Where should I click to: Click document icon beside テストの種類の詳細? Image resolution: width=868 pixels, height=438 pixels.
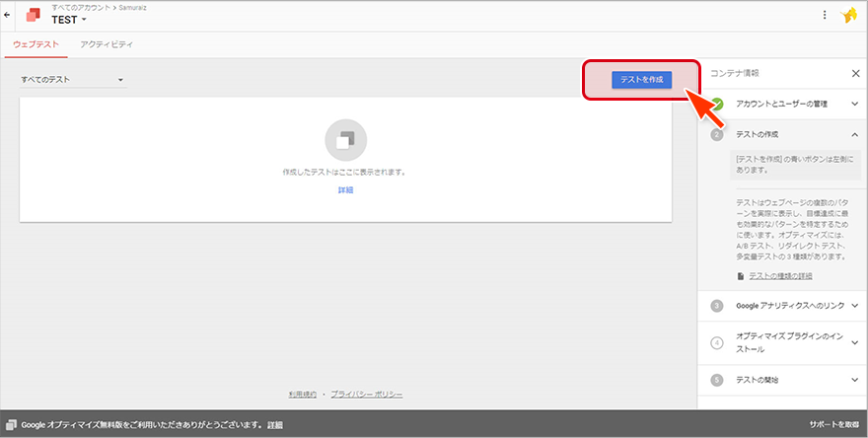[740, 276]
